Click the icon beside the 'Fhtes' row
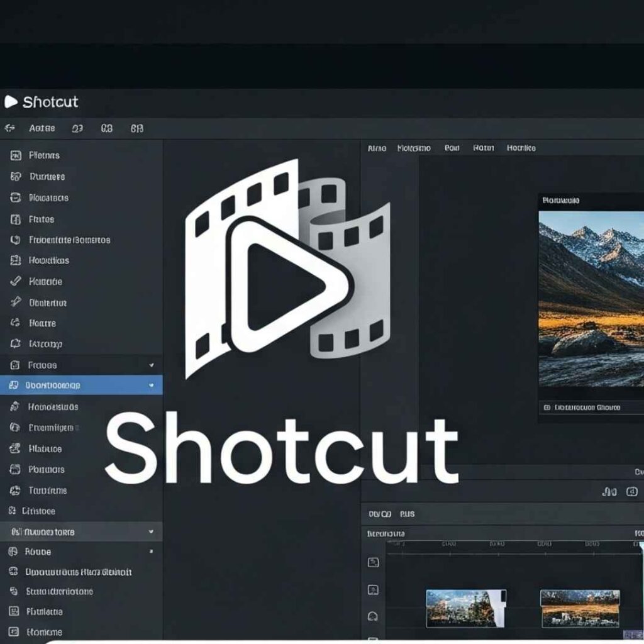This screenshot has width=644, height=644. [16, 219]
